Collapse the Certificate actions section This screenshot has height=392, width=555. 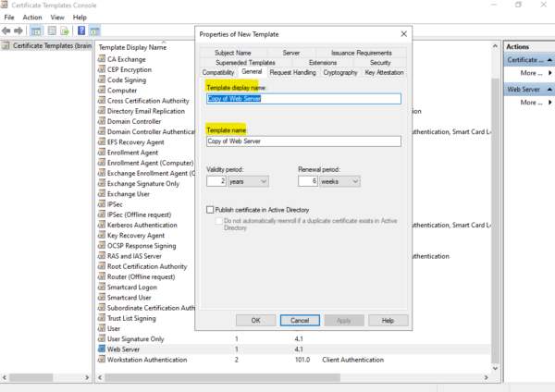tap(549, 60)
